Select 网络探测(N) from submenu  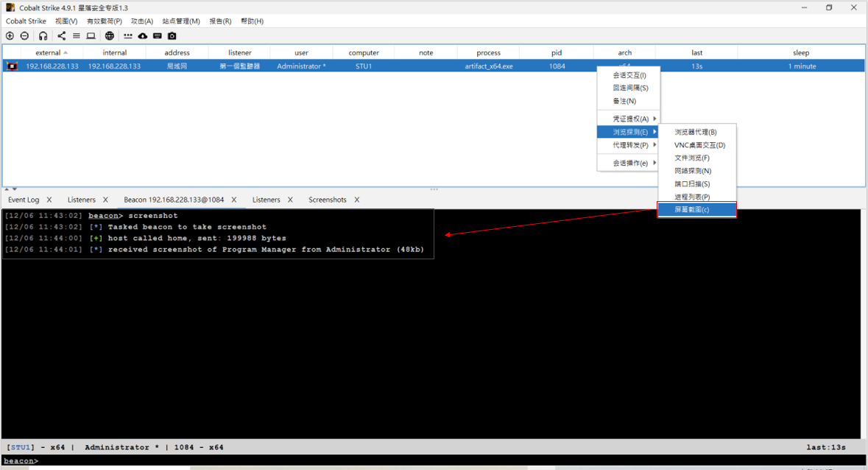[x=697, y=171]
